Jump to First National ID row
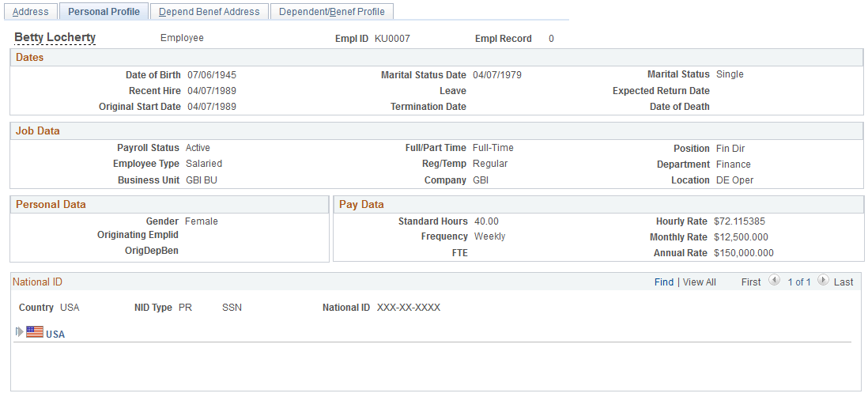The height and width of the screenshot is (397, 868). (x=751, y=282)
